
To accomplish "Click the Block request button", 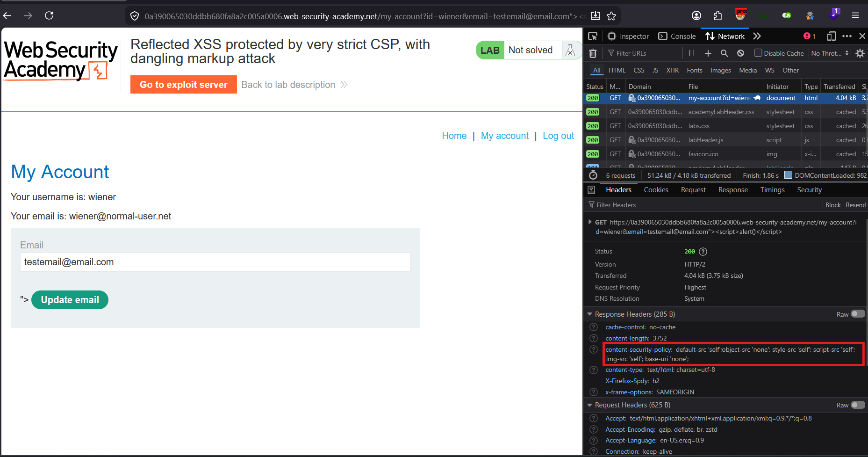I will pyautogui.click(x=833, y=205).
